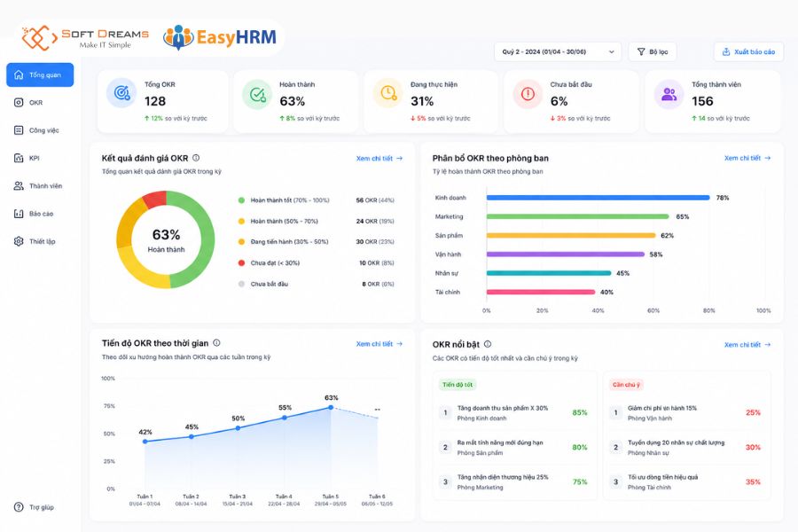Navigate to Công việc menu item
The image size is (798, 532).
40,130
